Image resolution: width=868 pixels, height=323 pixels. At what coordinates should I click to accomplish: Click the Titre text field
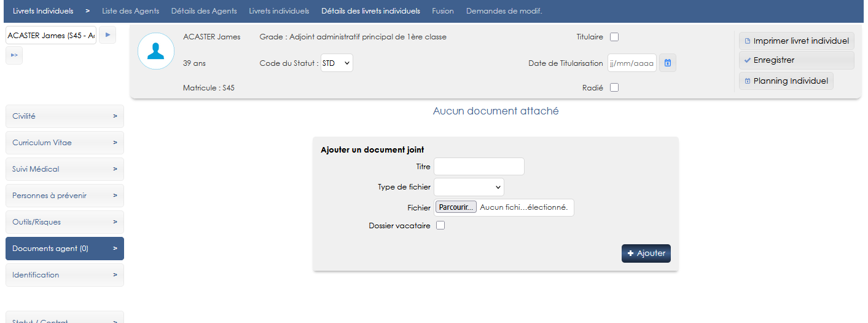pyautogui.click(x=479, y=167)
